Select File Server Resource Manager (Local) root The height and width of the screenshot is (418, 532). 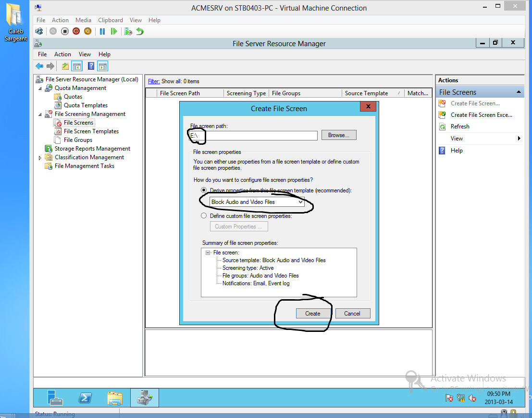pos(92,79)
